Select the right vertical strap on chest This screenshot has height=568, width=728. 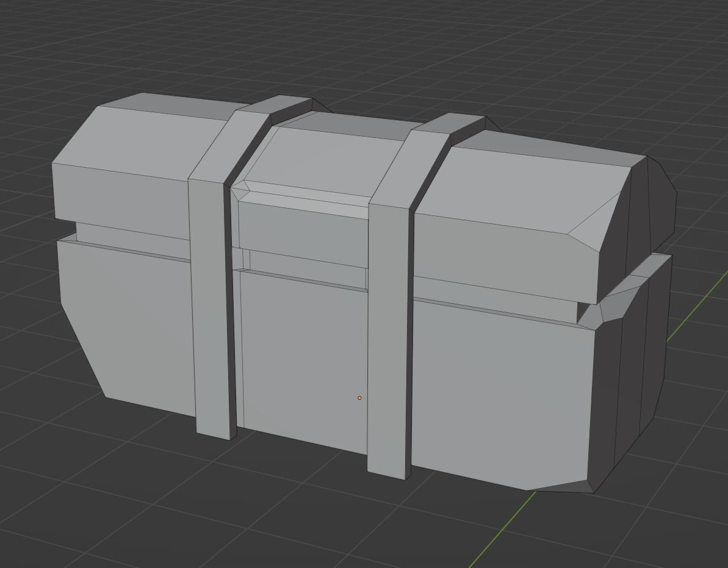tap(389, 341)
